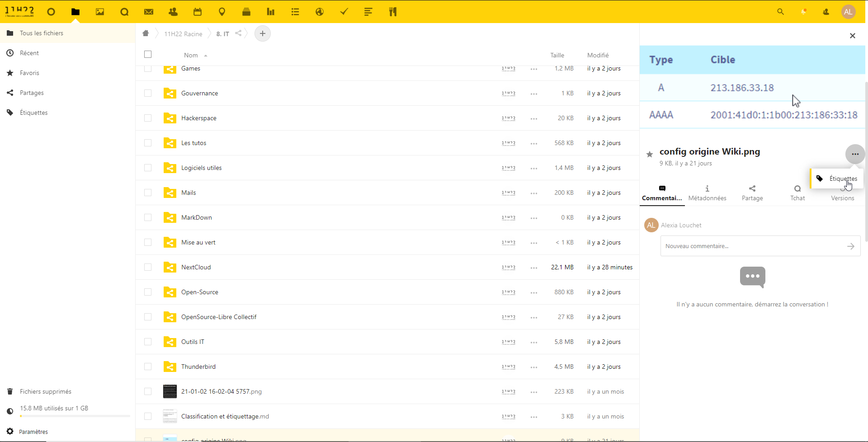This screenshot has height=442, width=868.
Task: Open the three-dot menu for Mails folder
Action: pyautogui.click(x=534, y=193)
